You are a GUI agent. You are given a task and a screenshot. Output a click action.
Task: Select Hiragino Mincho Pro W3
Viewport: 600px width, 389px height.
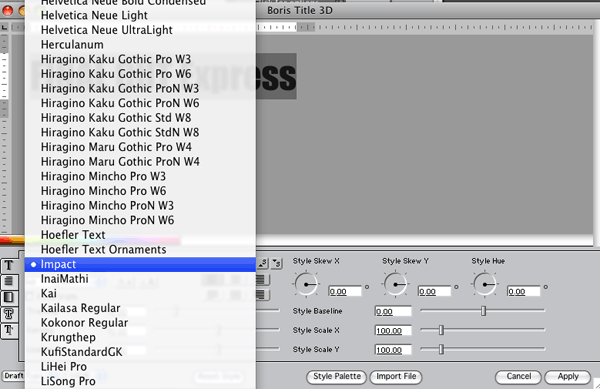(x=140, y=176)
